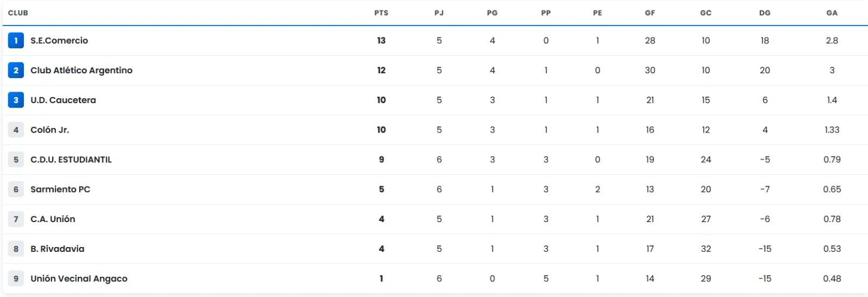
Task: Click the gray rank 9 badge
Action: tap(16, 279)
